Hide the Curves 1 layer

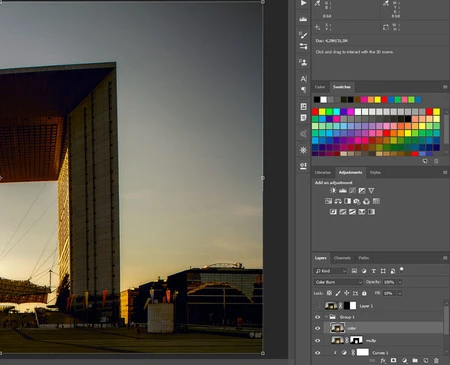[318, 352]
